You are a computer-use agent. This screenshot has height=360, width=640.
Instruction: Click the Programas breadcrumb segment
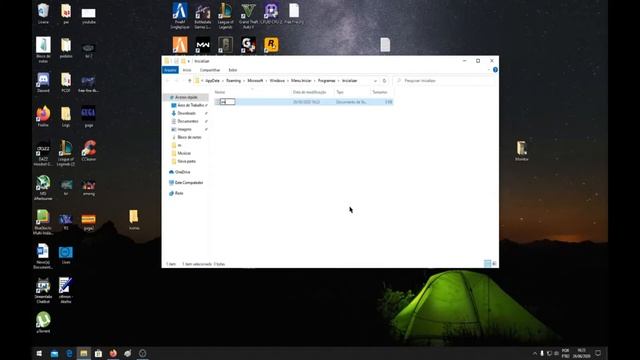[x=327, y=81]
